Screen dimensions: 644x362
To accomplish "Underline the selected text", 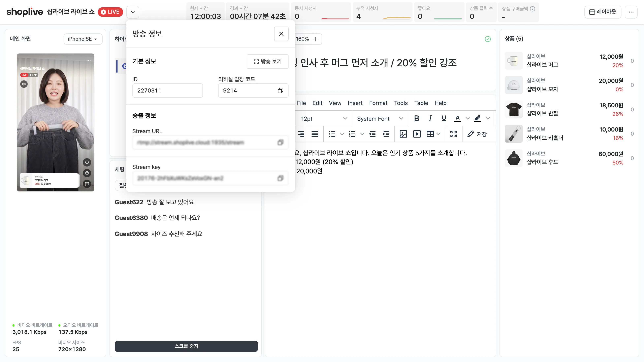I will pyautogui.click(x=444, y=118).
